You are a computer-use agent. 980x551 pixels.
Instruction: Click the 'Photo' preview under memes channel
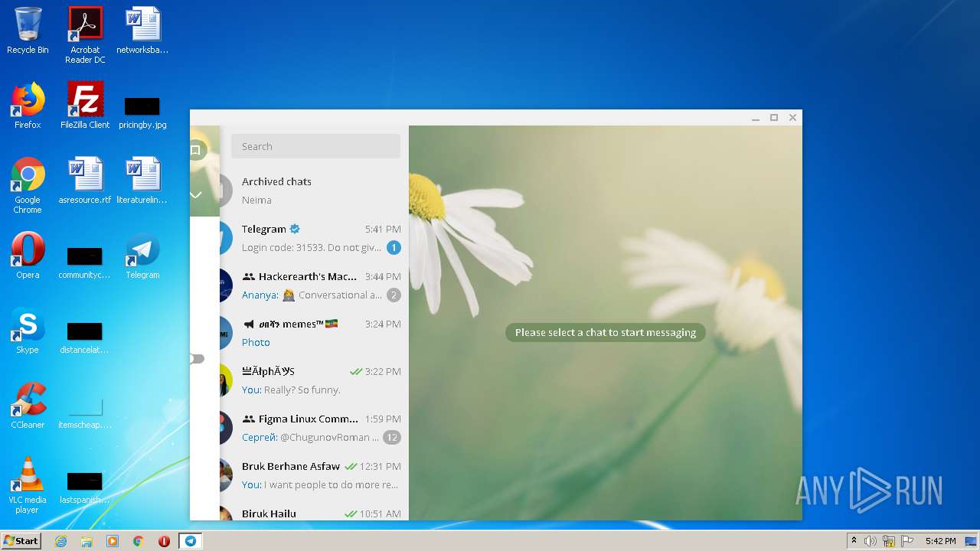[x=256, y=342]
